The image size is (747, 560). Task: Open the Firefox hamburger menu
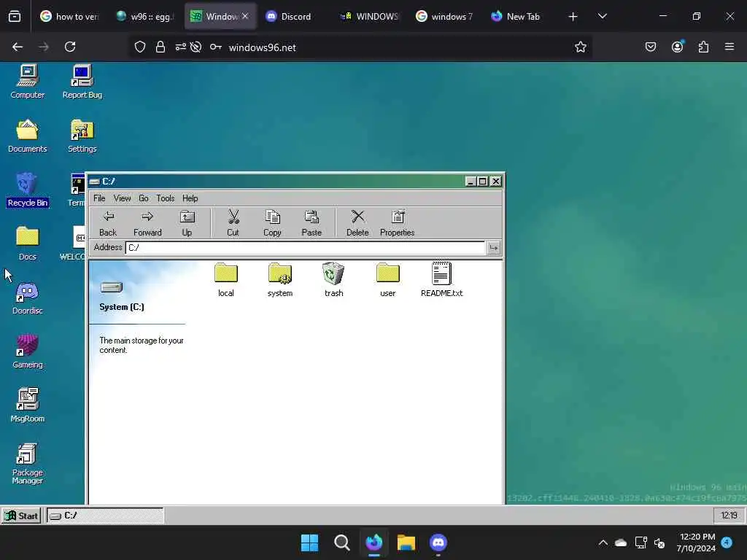(x=729, y=47)
